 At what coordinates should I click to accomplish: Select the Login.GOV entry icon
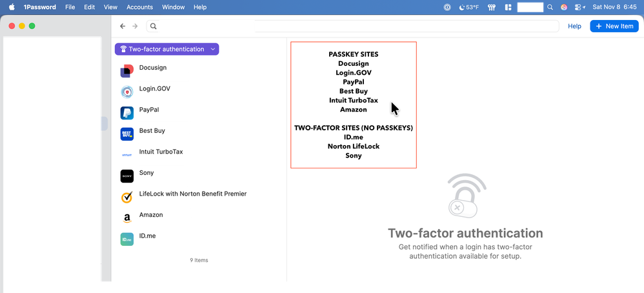click(127, 92)
